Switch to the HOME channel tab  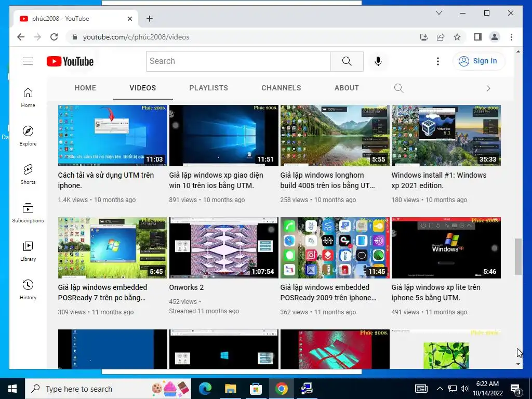[85, 88]
